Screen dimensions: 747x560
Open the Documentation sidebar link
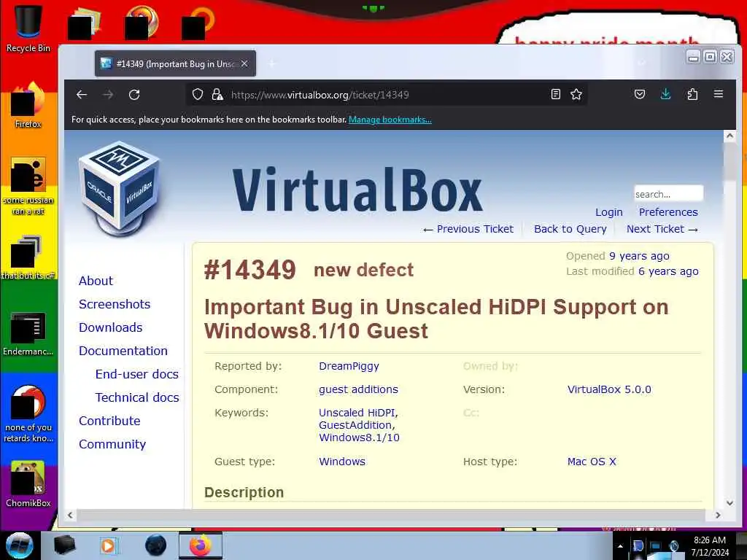(123, 351)
